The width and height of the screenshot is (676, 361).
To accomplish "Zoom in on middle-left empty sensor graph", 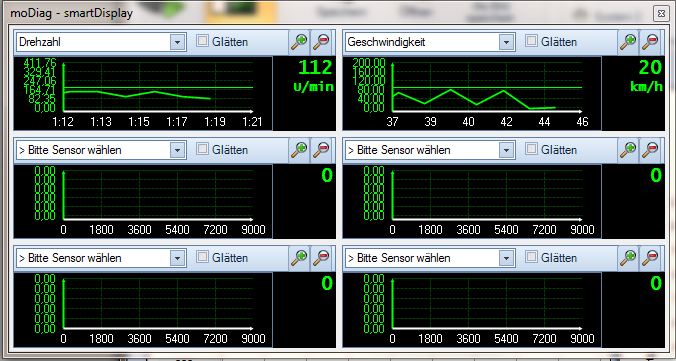I will 299,150.
